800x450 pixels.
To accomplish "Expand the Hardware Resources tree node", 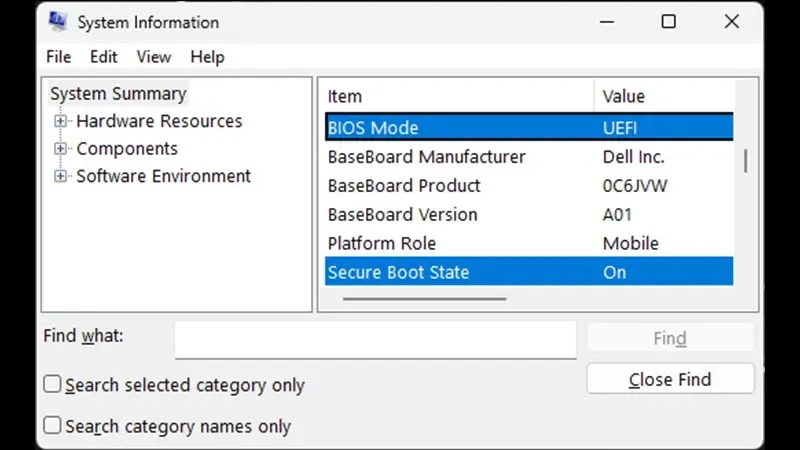I will tap(61, 122).
